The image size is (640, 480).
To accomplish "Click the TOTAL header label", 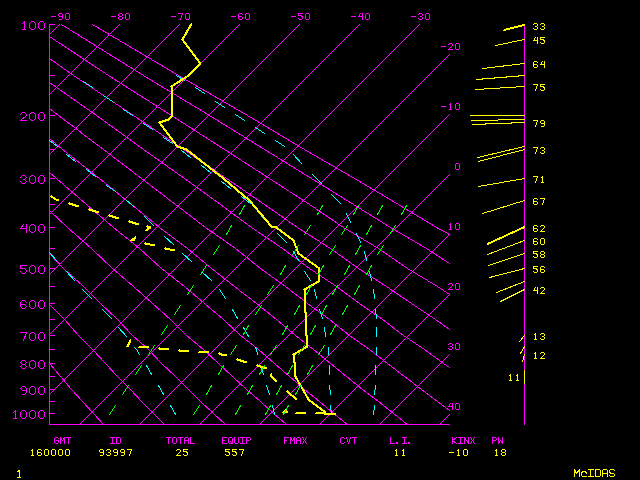I will 182,440.
